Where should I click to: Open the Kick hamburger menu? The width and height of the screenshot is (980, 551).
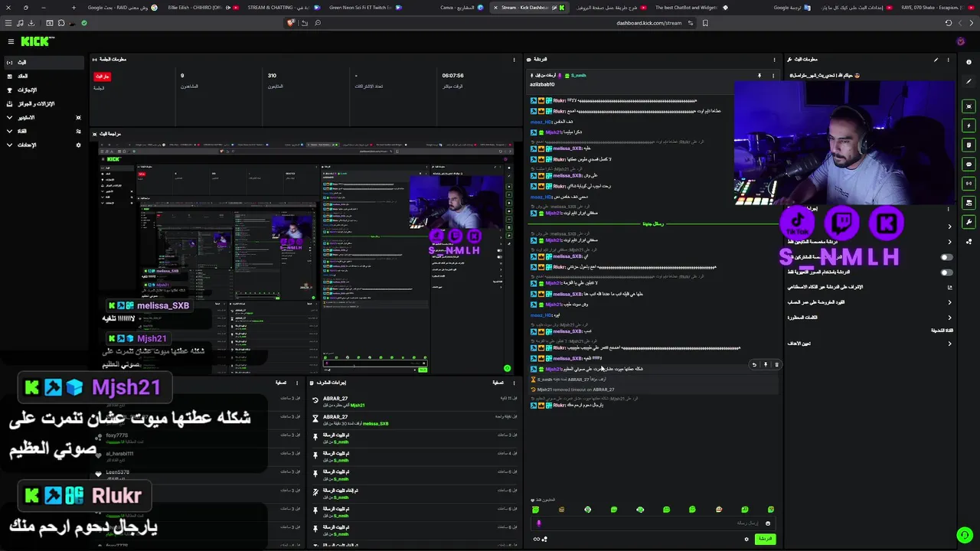pos(11,41)
